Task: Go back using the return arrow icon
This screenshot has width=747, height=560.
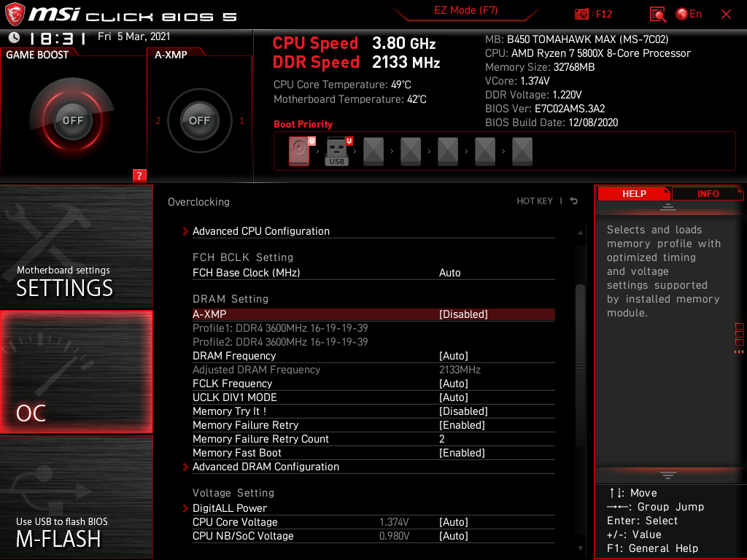Action: [x=574, y=201]
